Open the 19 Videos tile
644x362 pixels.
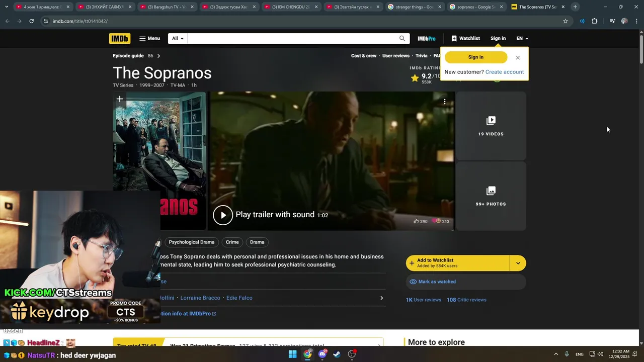tap(491, 126)
